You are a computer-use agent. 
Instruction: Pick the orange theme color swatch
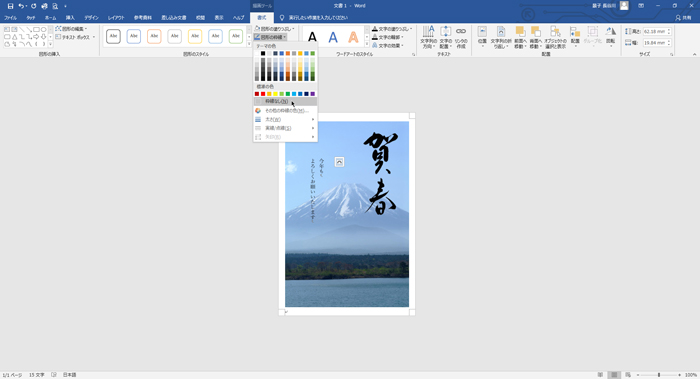(288, 54)
